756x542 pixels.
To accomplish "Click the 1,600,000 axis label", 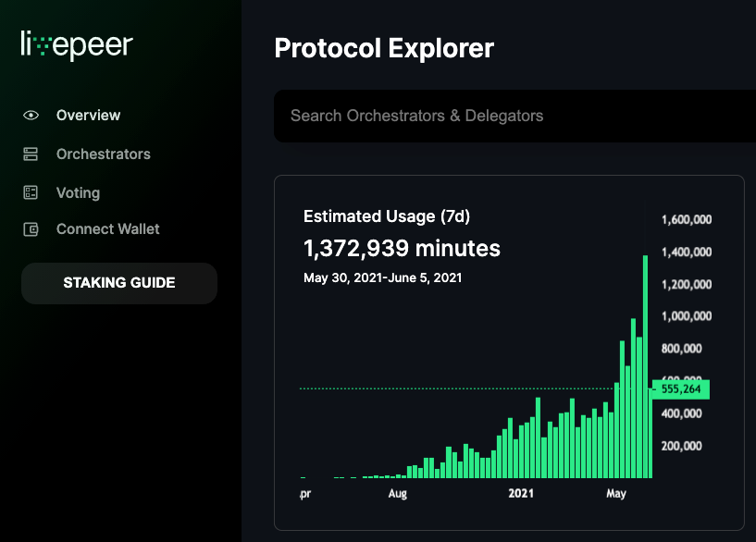I will pyautogui.click(x=687, y=220).
